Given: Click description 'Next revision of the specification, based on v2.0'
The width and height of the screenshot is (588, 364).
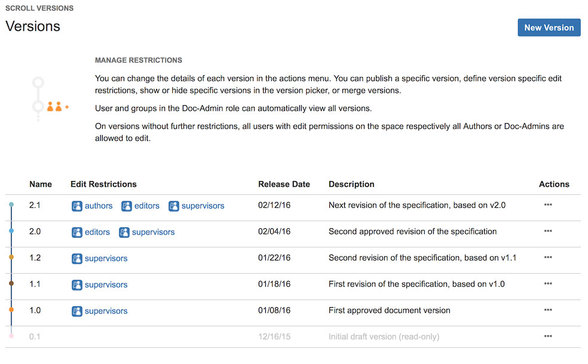Looking at the screenshot, I should point(417,205).
